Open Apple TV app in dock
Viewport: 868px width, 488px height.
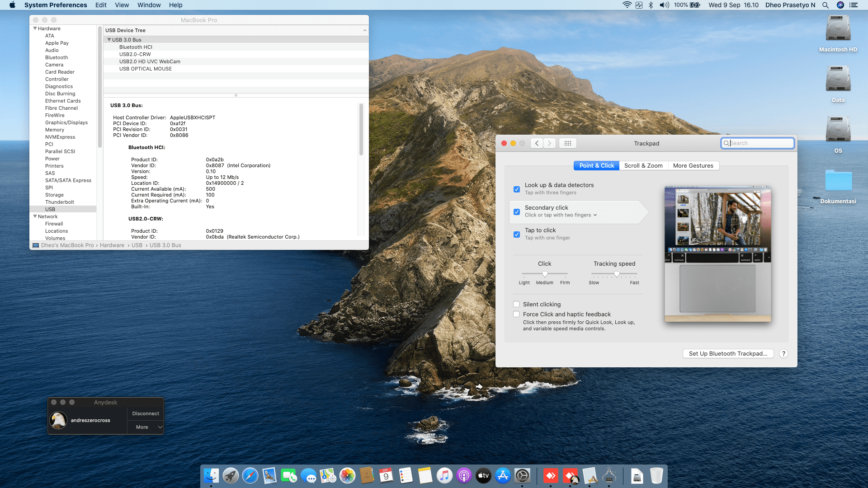point(483,475)
